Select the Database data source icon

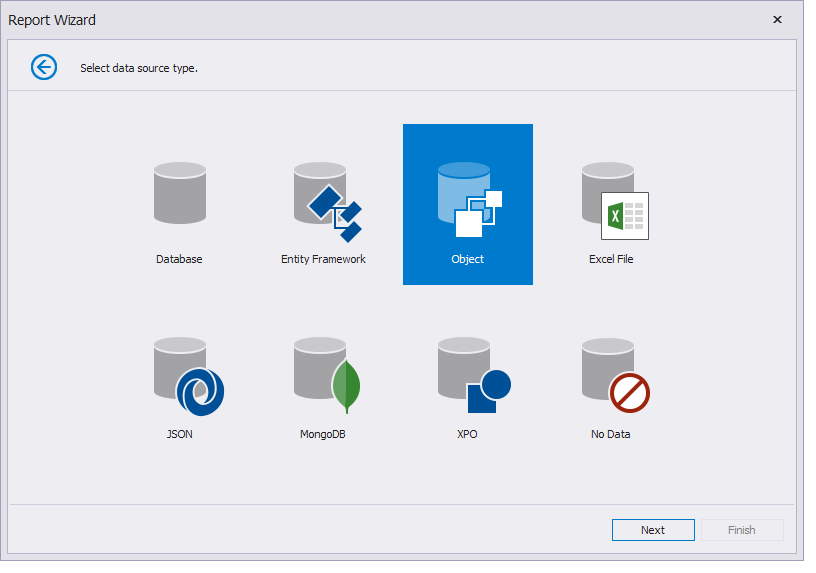[x=180, y=193]
